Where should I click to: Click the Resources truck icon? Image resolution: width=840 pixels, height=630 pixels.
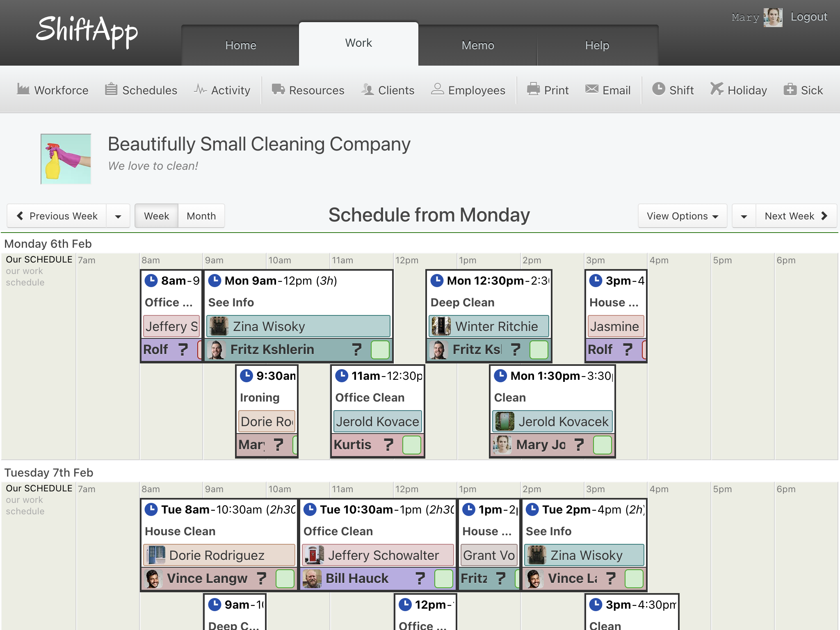coord(278,89)
